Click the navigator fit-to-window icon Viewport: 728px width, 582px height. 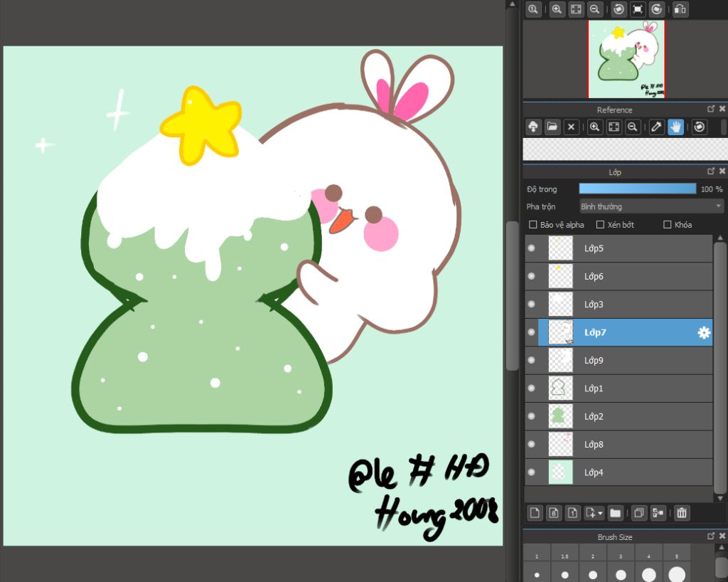click(576, 9)
